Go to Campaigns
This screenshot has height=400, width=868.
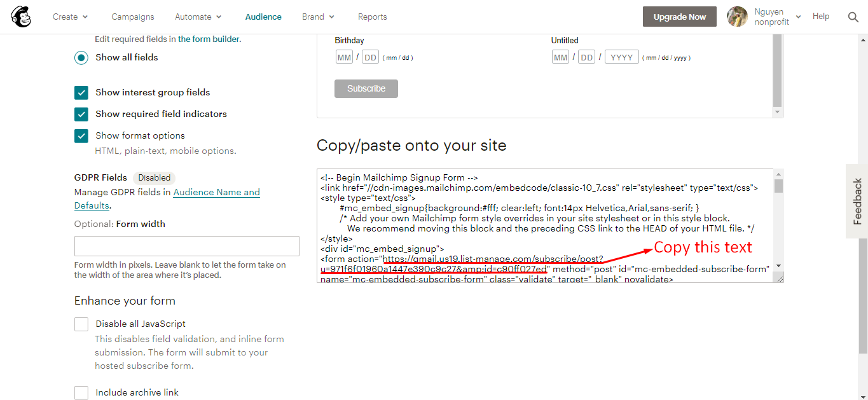pyautogui.click(x=133, y=17)
